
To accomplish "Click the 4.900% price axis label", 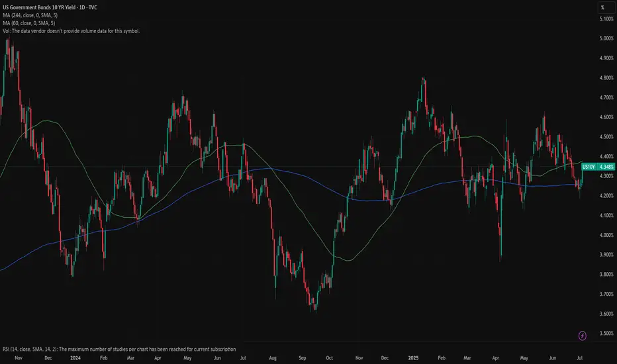I will coord(606,58).
